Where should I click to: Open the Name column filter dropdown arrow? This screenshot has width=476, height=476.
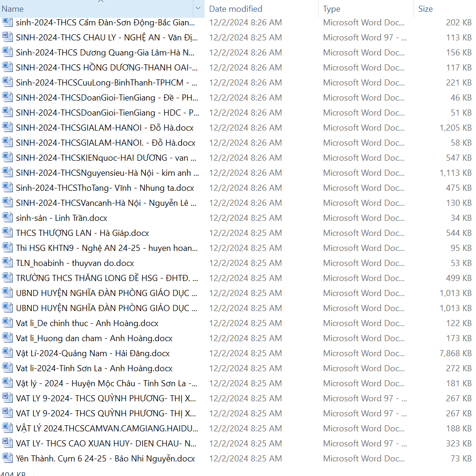pos(198,8)
